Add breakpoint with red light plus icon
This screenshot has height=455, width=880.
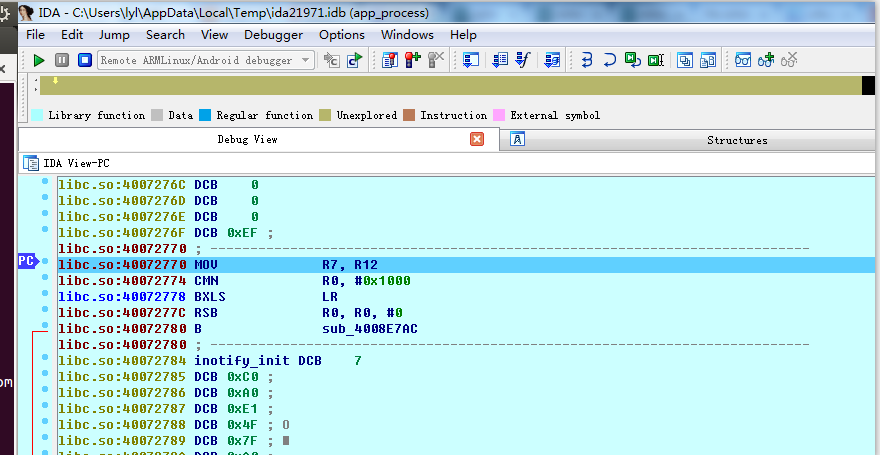[x=413, y=60]
